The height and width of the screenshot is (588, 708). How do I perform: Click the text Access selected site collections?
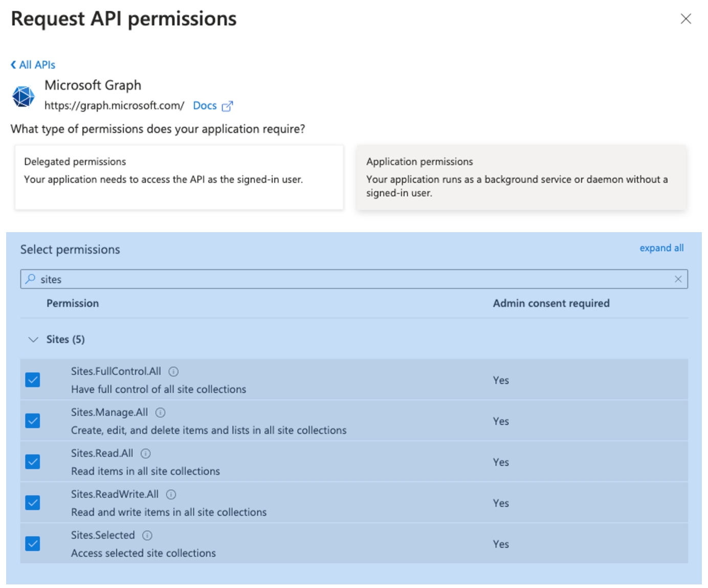(143, 553)
